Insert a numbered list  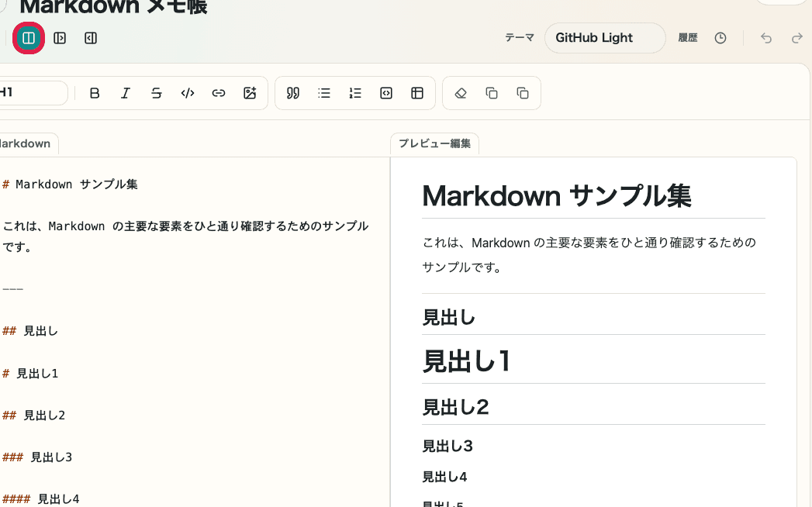point(355,93)
